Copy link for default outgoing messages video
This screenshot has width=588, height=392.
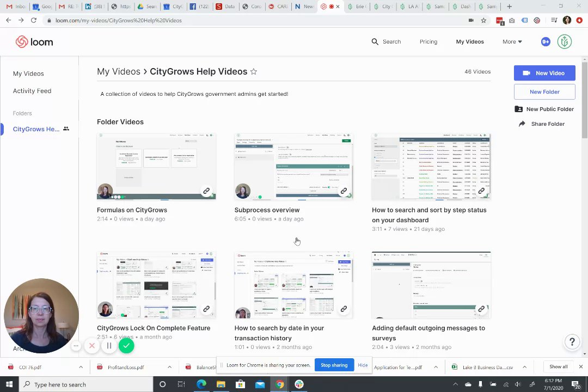tap(481, 309)
